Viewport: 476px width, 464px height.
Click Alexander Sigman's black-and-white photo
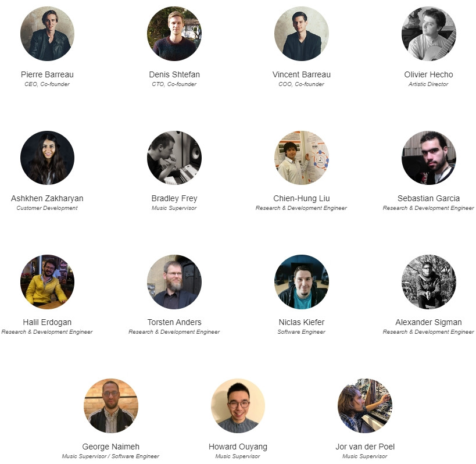pos(429,282)
